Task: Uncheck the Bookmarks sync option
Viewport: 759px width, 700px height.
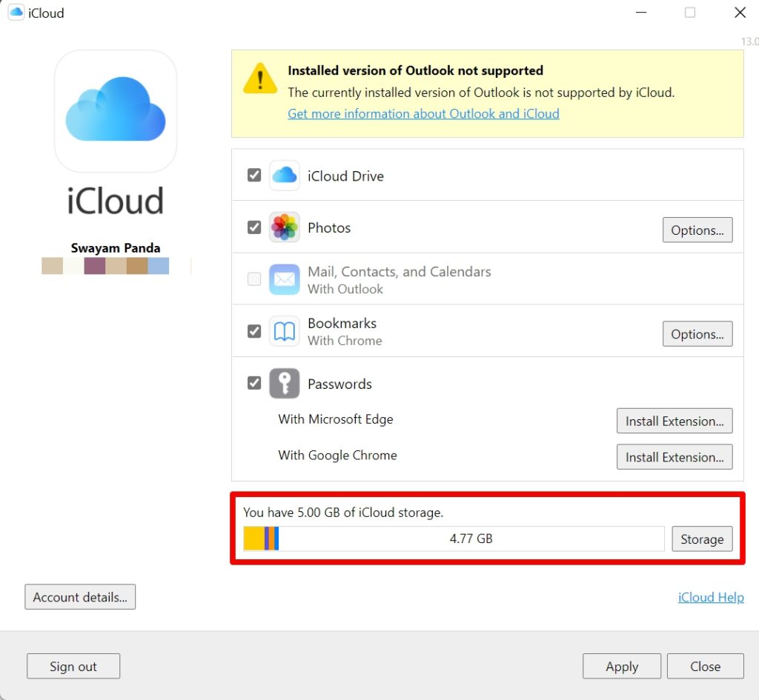Action: coord(254,330)
